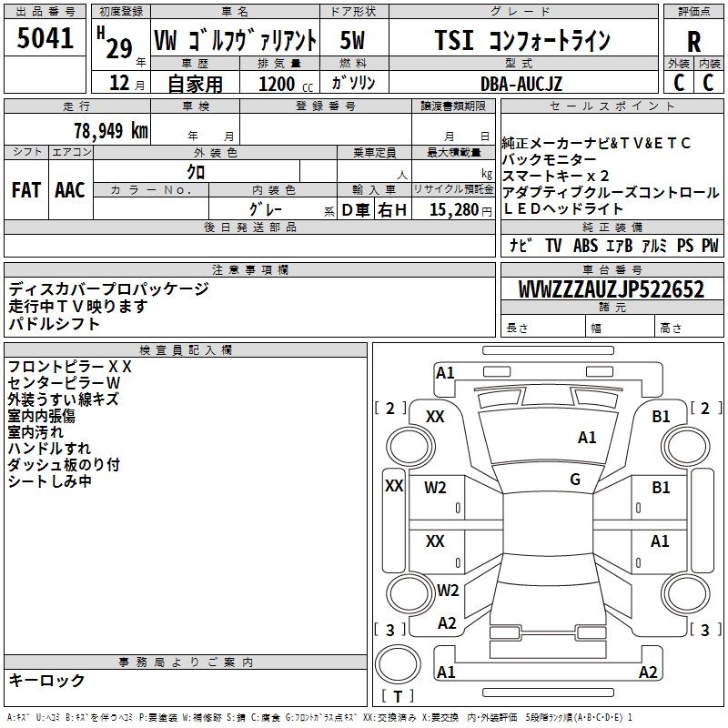The width and height of the screenshot is (728, 728).
Task: Select the フロントピラーXX inspector note
Action: pyautogui.click(x=70, y=366)
